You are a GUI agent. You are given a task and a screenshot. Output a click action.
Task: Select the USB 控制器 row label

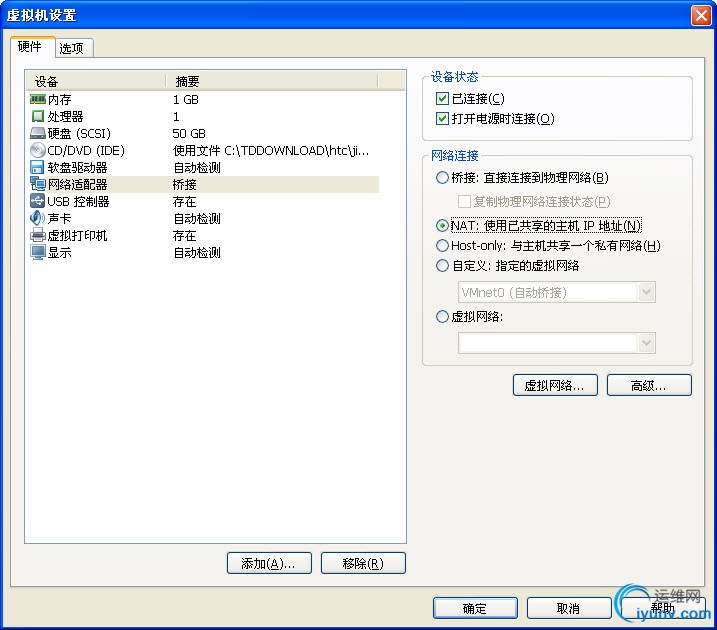[78, 201]
